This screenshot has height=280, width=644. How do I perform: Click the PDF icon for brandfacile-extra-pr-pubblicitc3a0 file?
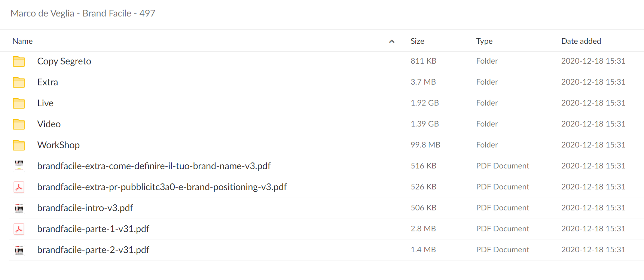point(19,187)
